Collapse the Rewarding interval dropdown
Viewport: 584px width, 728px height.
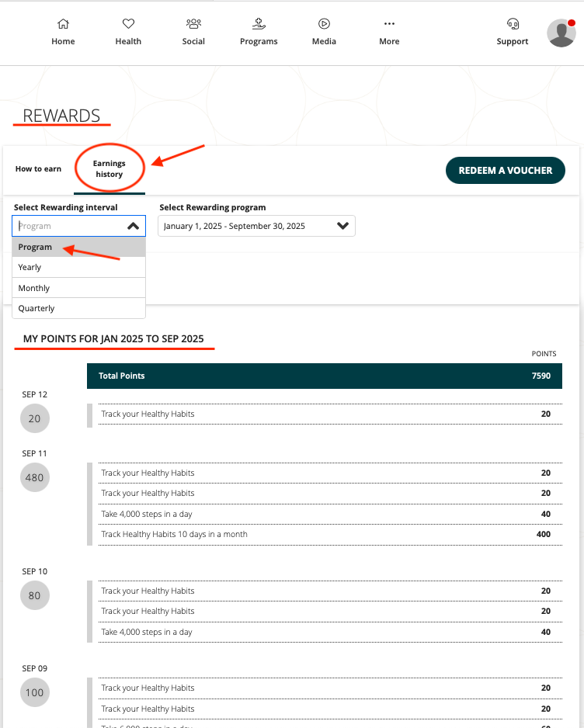pos(133,226)
